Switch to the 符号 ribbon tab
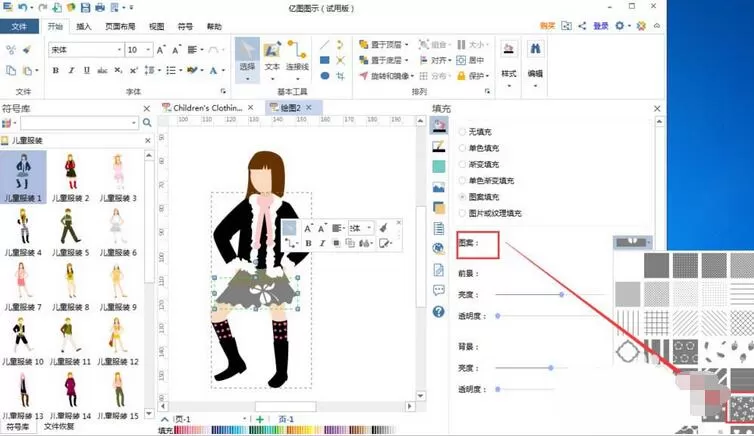Viewport: 754px width, 436px height. (185, 26)
